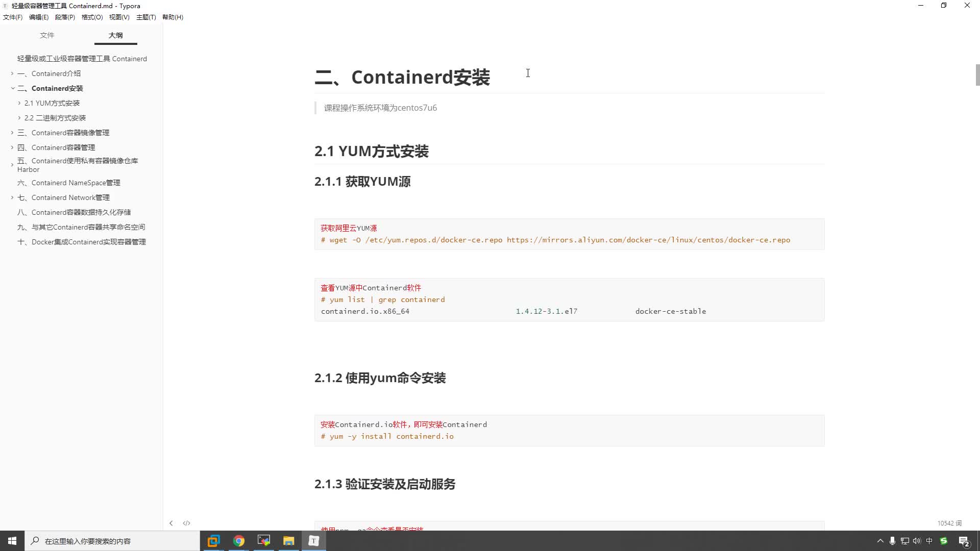The width and height of the screenshot is (980, 551).
Task: Place cursor in yum list grep line
Action: (383, 299)
